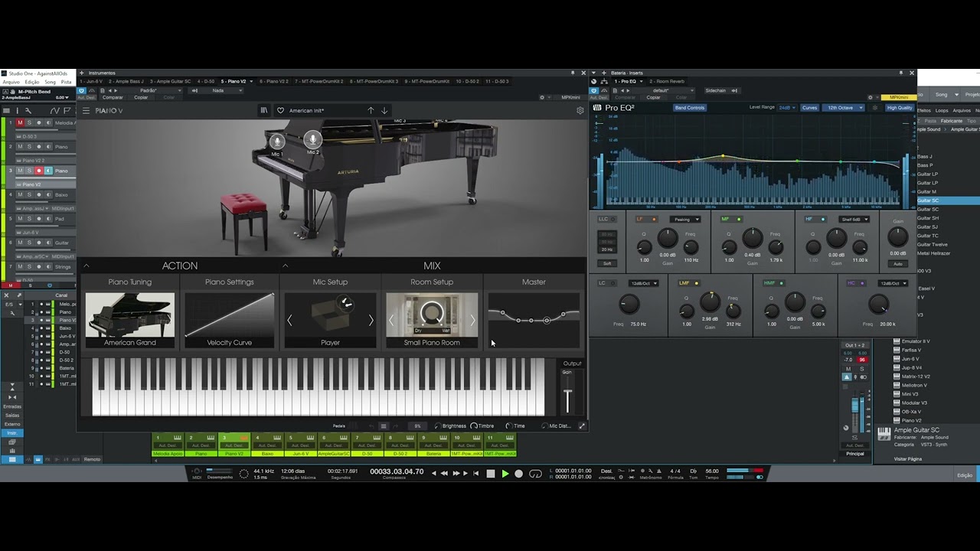980x551 pixels.
Task: Open the LC slope dropdown showing 12dB/Oct
Action: pos(642,283)
